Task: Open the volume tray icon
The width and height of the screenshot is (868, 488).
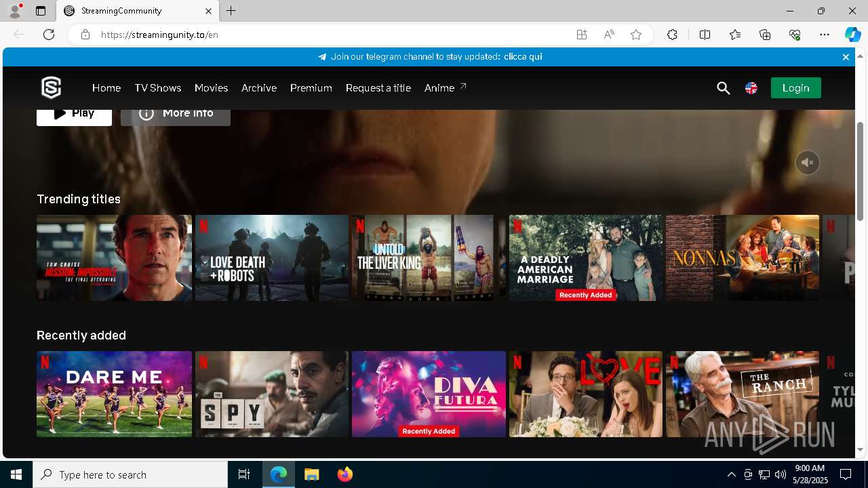Action: [x=781, y=474]
